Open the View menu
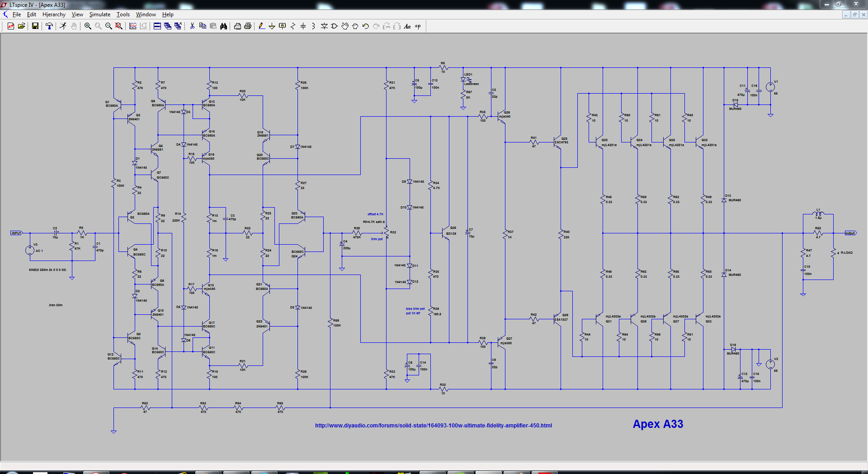 coord(77,14)
